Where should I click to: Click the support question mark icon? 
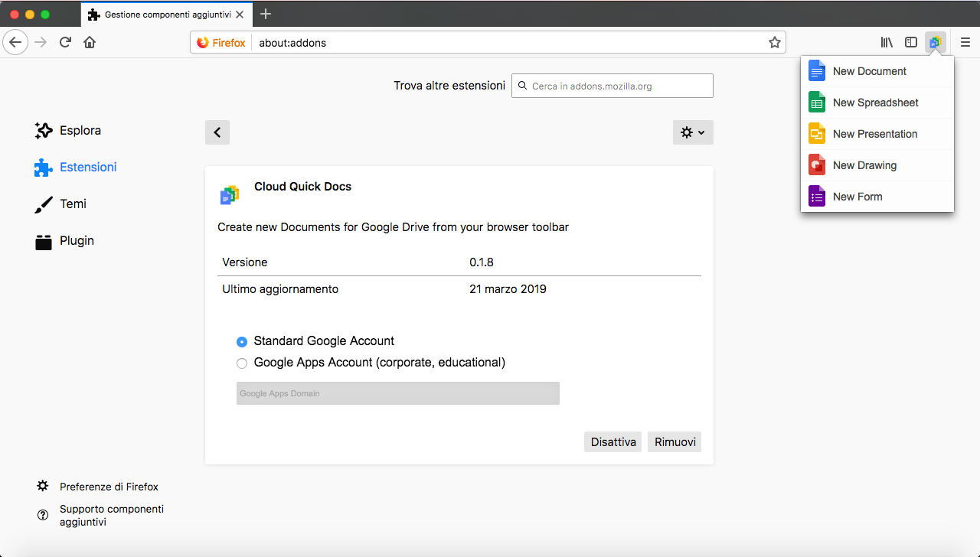[43, 516]
